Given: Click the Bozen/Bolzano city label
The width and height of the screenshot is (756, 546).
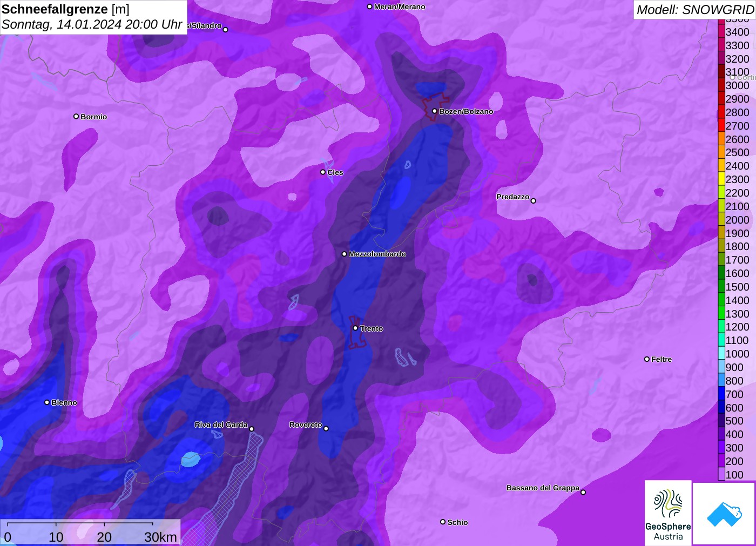Looking at the screenshot, I should click(466, 111).
